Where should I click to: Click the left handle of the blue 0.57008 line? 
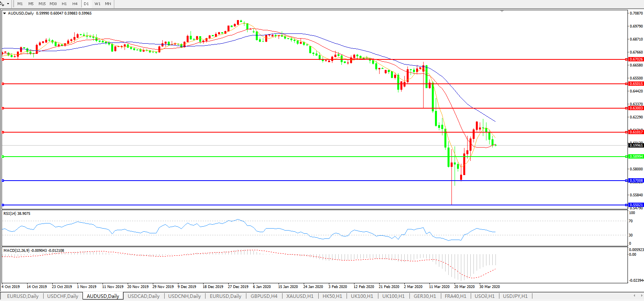point(3,181)
